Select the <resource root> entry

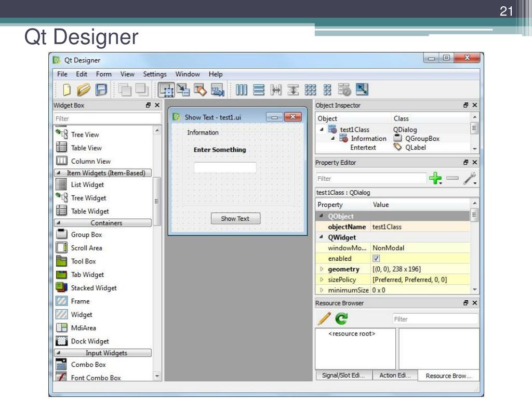(x=352, y=334)
